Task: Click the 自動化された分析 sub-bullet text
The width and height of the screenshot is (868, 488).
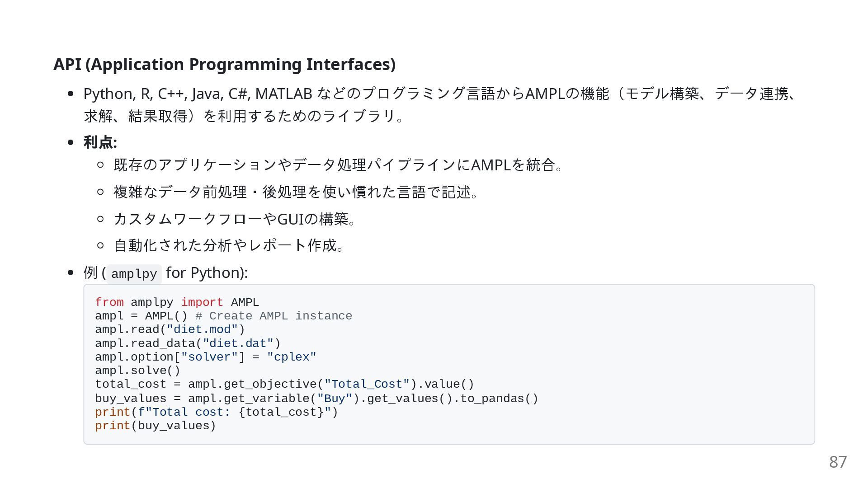Action: point(228,245)
